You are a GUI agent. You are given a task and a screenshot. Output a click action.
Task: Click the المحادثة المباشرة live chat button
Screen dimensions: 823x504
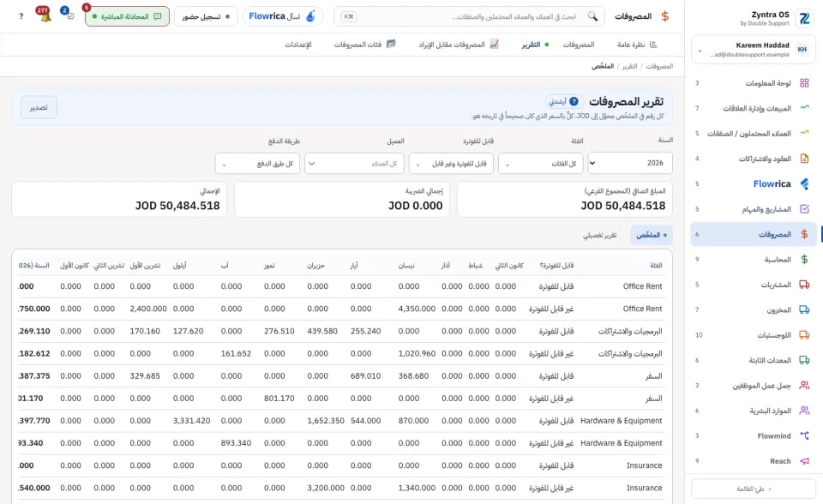(x=127, y=16)
